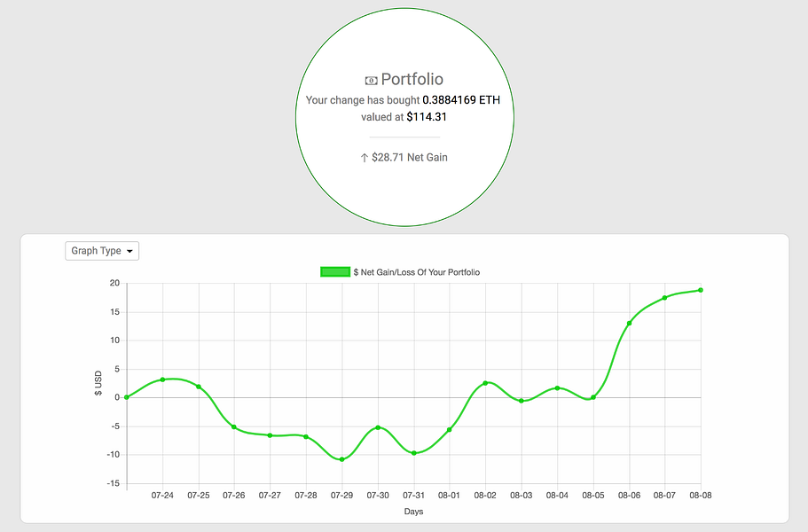Select the 07-26 data point on chart
This screenshot has width=808, height=532.
click(x=234, y=427)
